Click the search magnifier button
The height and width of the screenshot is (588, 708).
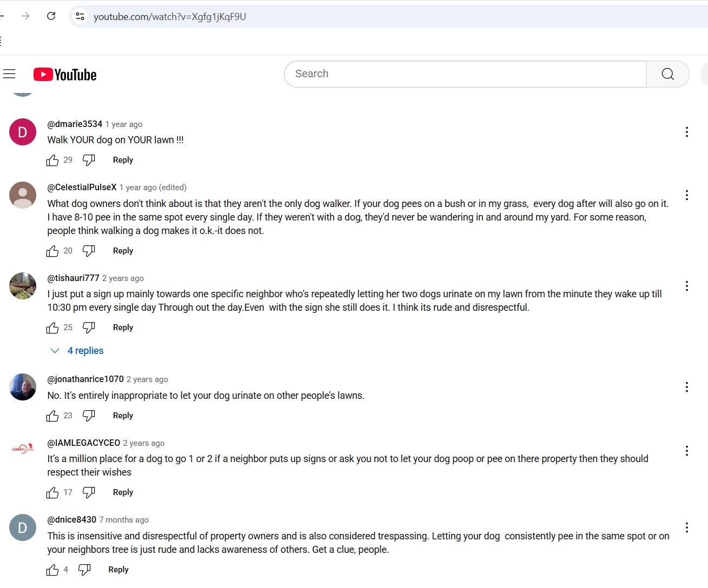(x=667, y=74)
